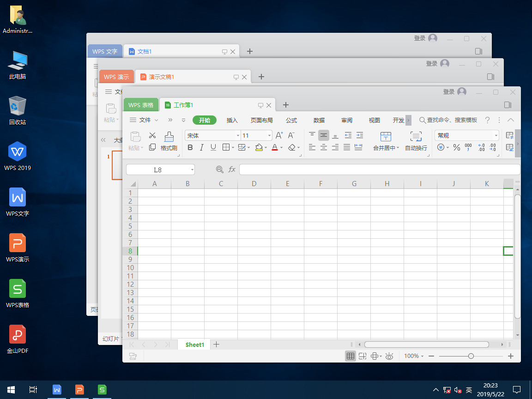Open the number format dropdown (常规)
The image size is (532, 399).
click(x=496, y=136)
